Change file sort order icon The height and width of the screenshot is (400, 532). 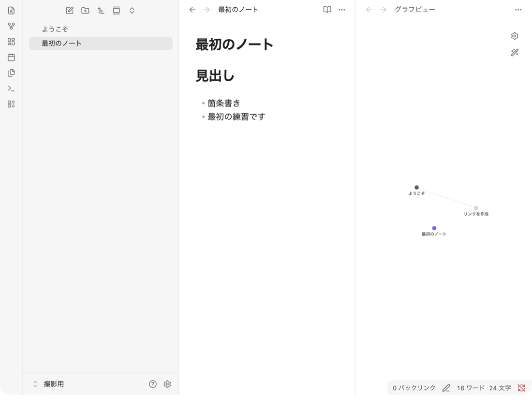tap(101, 11)
